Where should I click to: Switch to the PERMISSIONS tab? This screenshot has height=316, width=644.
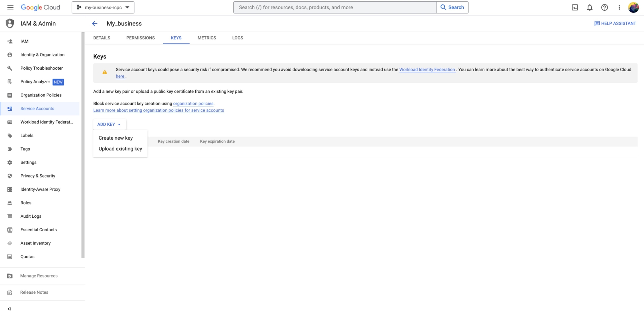click(141, 38)
